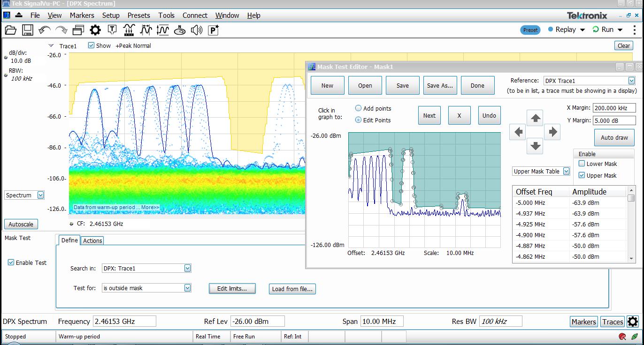Open the Connect menu
Viewport: 644px width, 345px height.
coord(195,15)
